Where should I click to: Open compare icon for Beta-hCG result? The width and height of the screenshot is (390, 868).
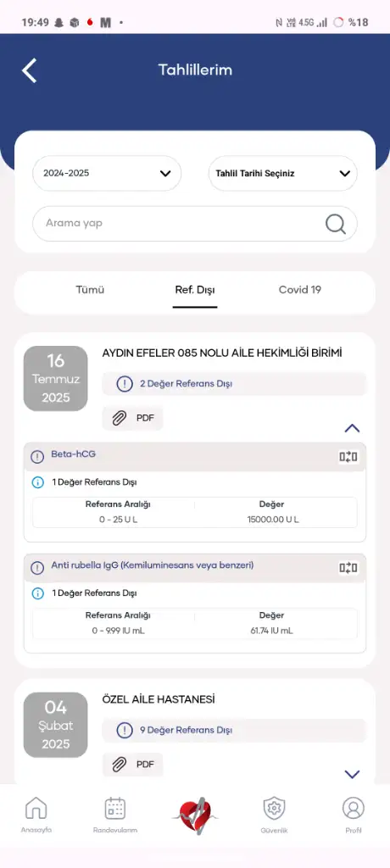(x=348, y=457)
